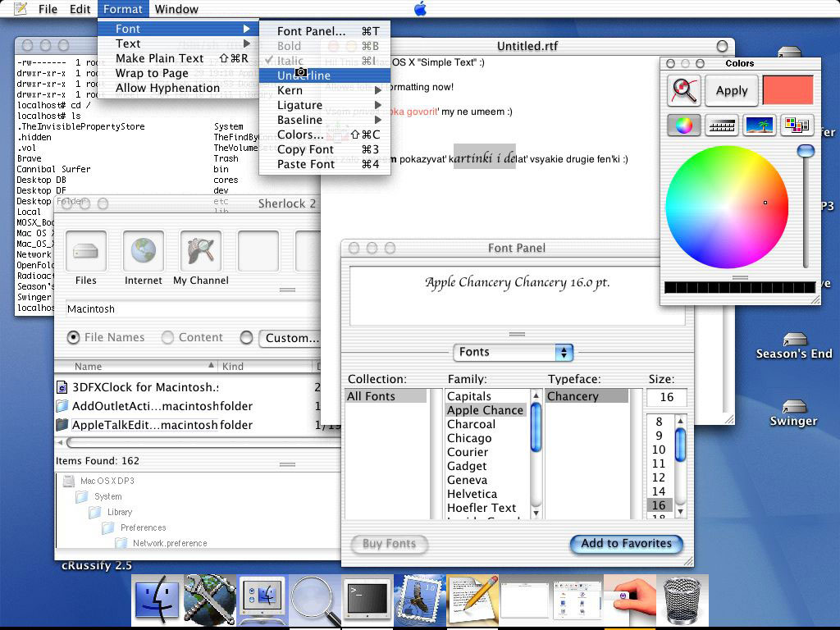Choose Font Panel... from the Font submenu
Viewport: 840px width, 630px height.
click(325, 31)
